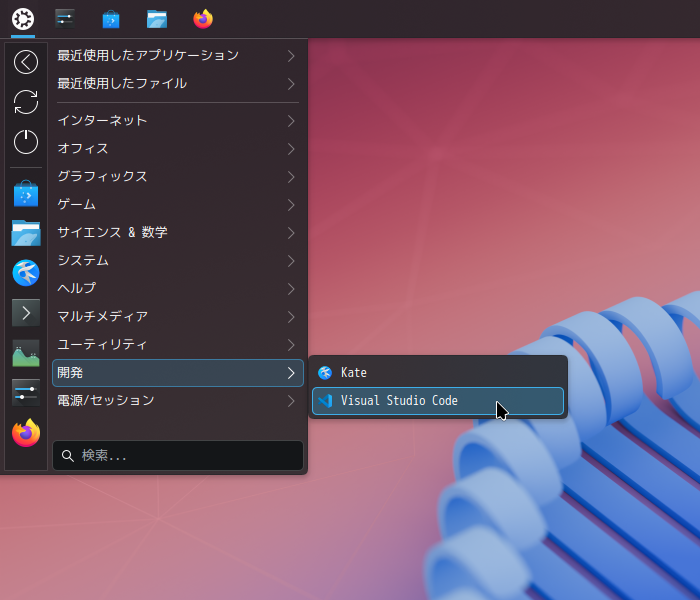
Task: Click the back arrow circle icon in sidebar
Action: (26, 62)
